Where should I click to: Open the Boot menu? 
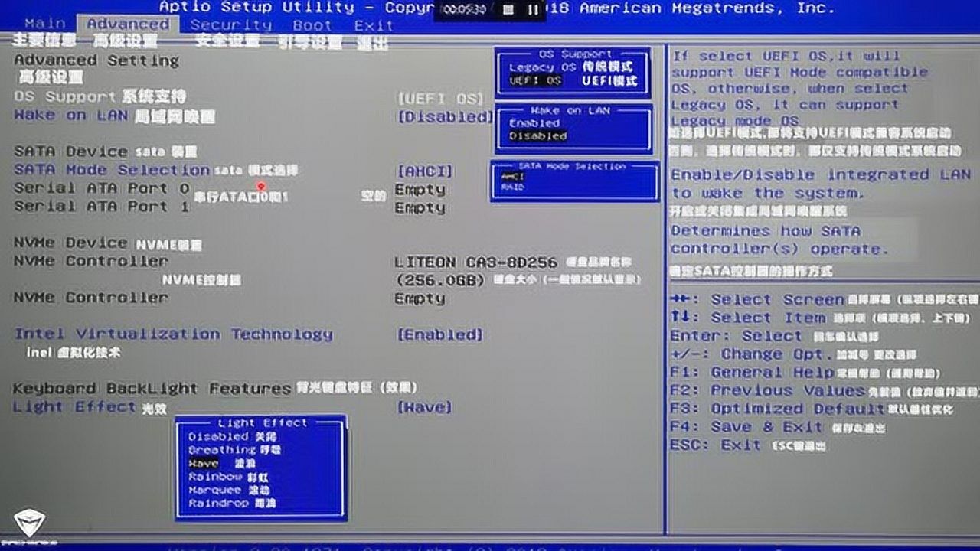point(311,24)
